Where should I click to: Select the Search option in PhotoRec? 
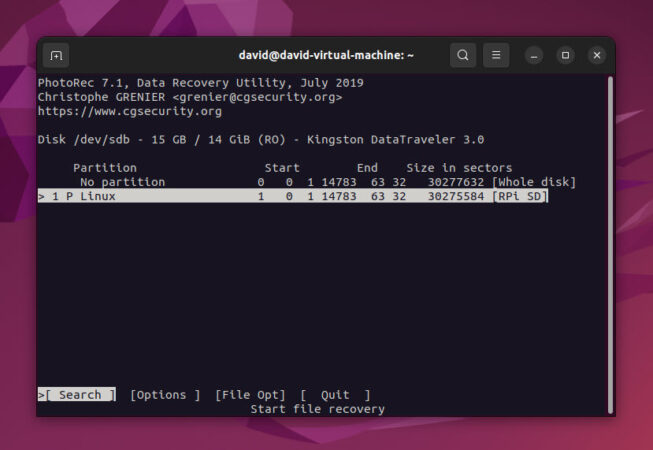pyautogui.click(x=79, y=395)
